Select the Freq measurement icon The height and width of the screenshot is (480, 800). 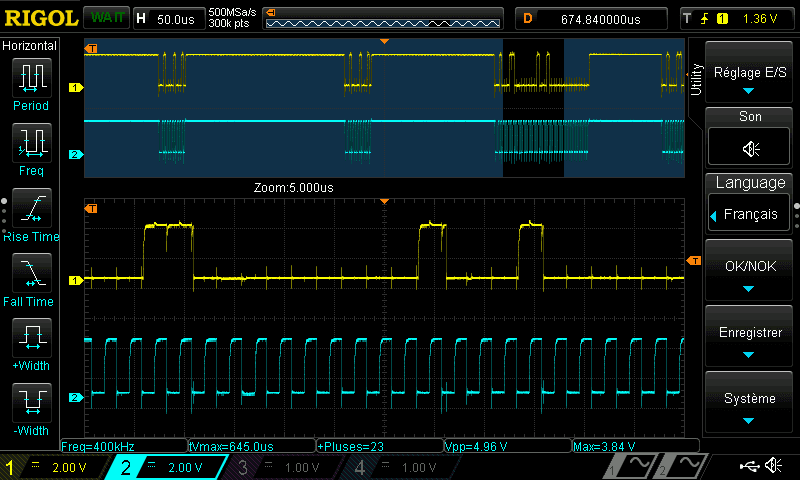(x=32, y=143)
